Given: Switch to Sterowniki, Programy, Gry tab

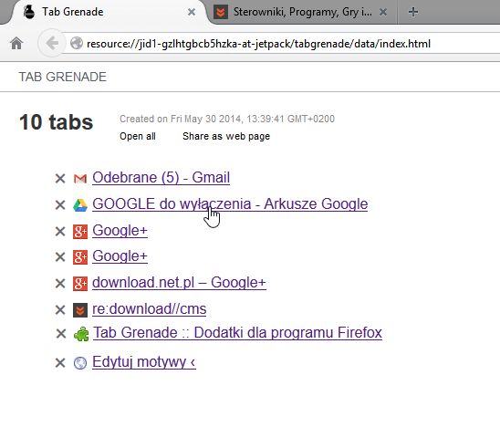Looking at the screenshot, I should click(x=302, y=12).
